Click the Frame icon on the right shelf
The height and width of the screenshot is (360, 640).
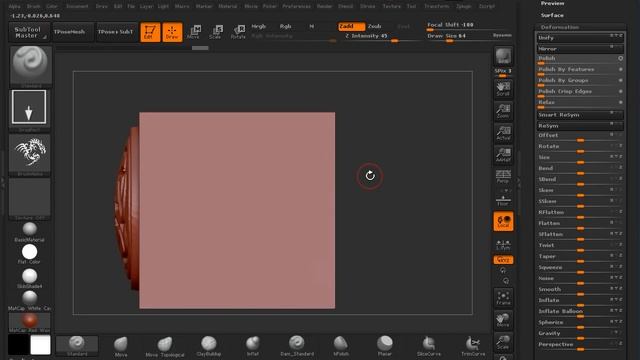tap(503, 298)
